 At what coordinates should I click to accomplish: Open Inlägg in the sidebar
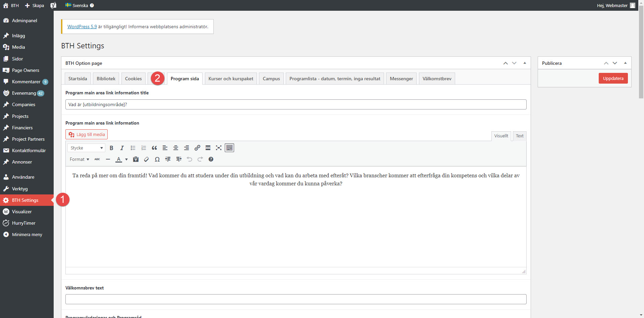pos(27,36)
